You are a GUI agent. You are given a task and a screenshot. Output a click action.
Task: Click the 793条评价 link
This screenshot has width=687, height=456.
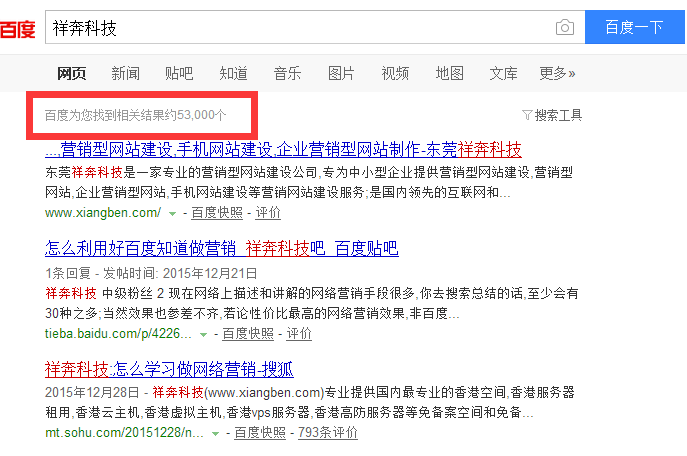[328, 433]
